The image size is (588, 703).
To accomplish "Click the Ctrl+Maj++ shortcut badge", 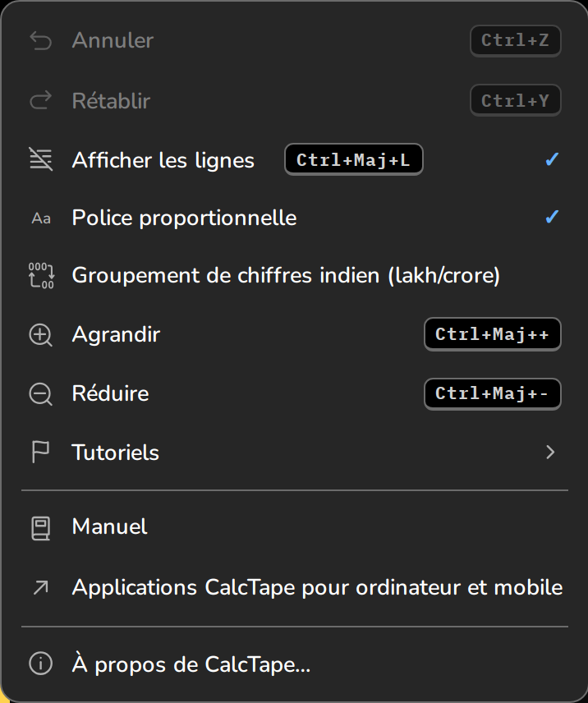I will coord(493,334).
